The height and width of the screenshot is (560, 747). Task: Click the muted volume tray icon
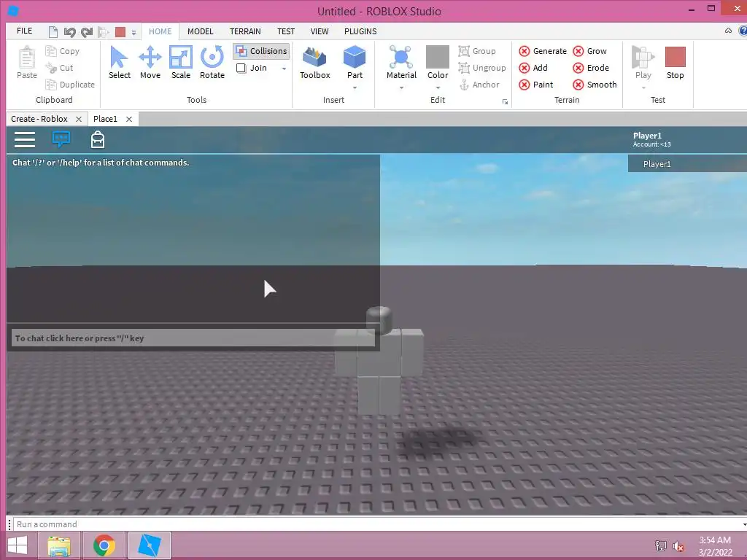pos(678,545)
